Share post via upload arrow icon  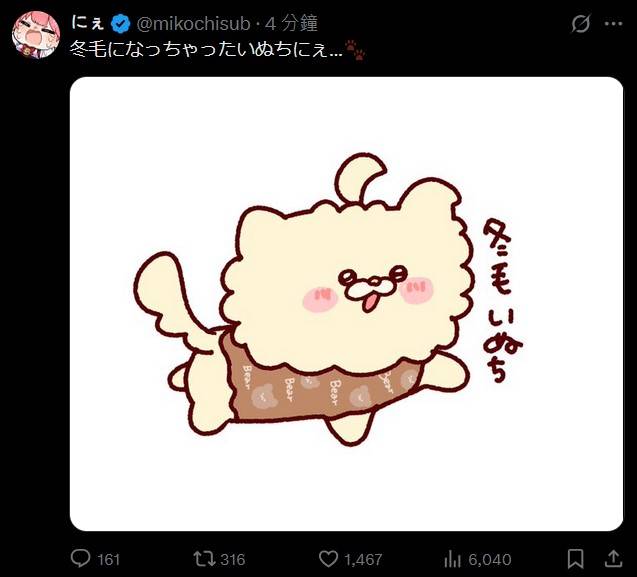[x=613, y=558]
